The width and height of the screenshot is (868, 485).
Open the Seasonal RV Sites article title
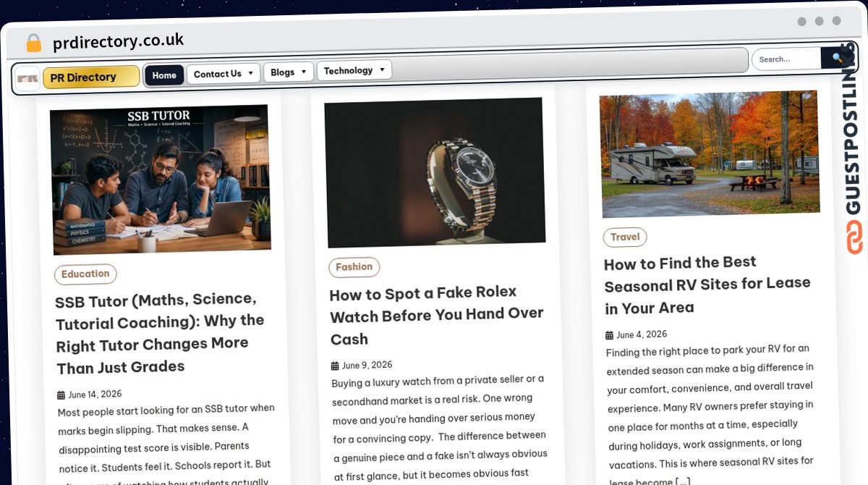pos(707,284)
